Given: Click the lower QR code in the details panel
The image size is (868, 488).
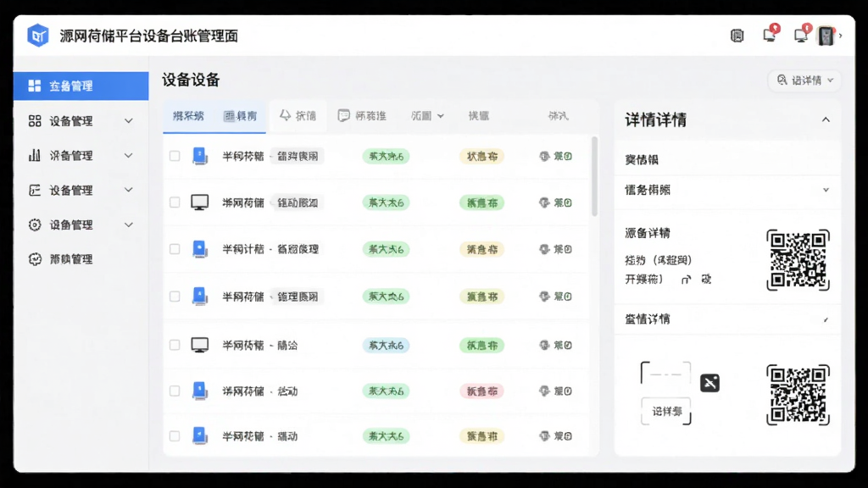Looking at the screenshot, I should 798,395.
